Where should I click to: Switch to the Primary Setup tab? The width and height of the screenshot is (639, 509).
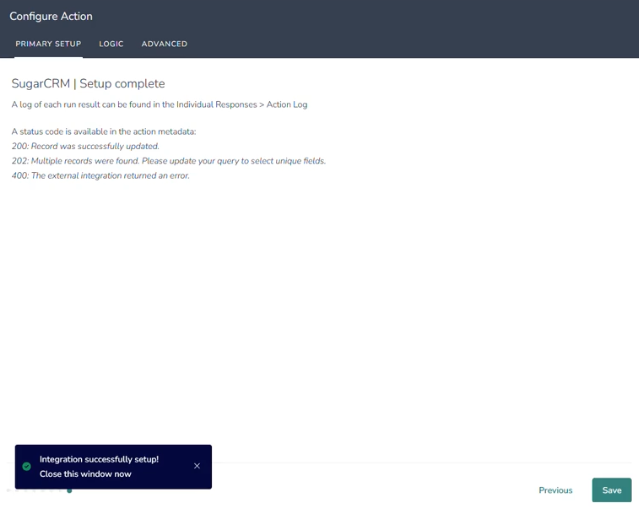[48, 44]
